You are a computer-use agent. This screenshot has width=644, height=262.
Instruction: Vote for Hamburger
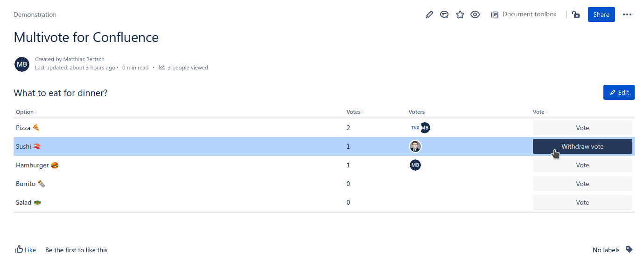(582, 165)
